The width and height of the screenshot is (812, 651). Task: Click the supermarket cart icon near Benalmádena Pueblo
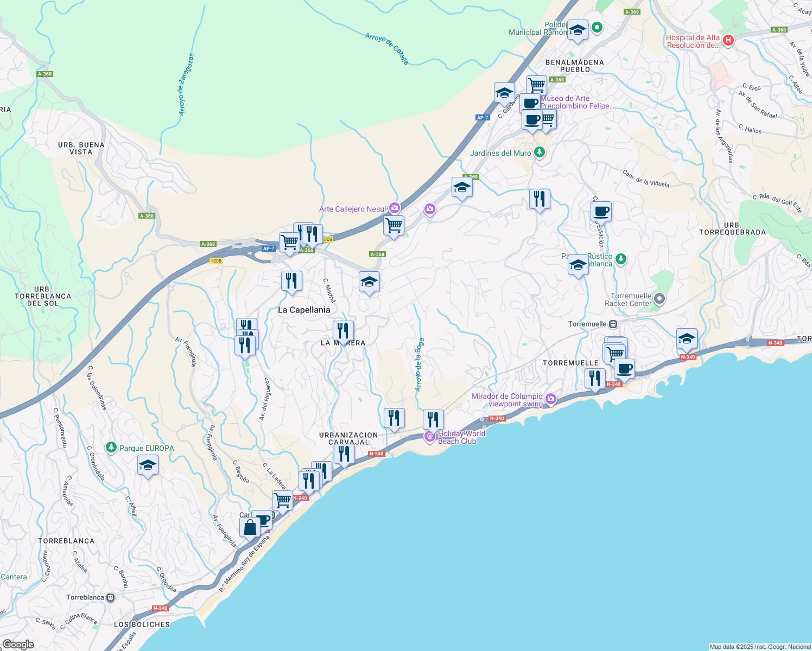[x=537, y=84]
